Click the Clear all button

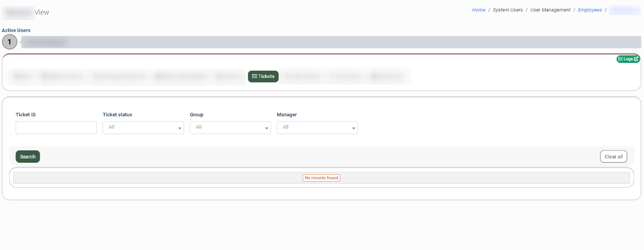[613, 157]
